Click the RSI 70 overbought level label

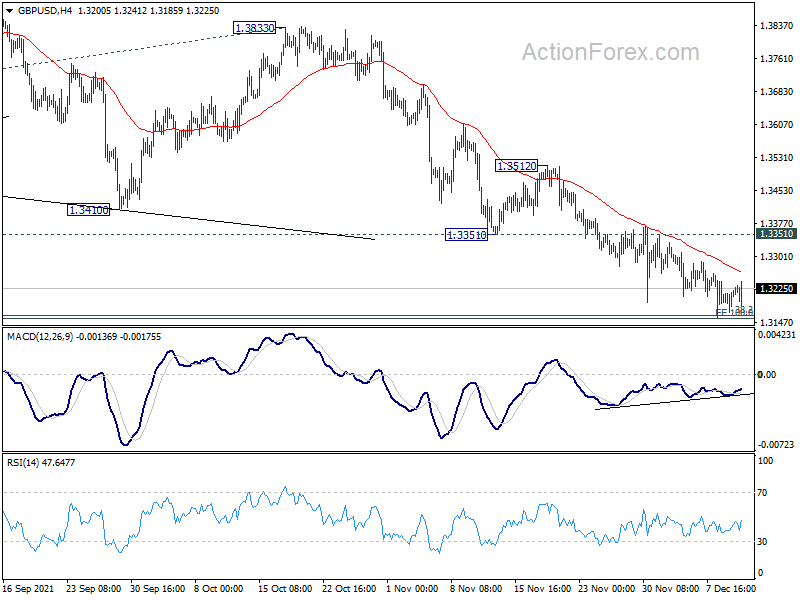pos(762,493)
